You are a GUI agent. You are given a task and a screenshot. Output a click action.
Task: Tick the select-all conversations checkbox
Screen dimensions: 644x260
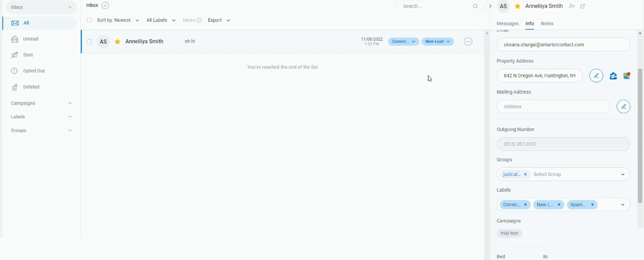(x=89, y=20)
